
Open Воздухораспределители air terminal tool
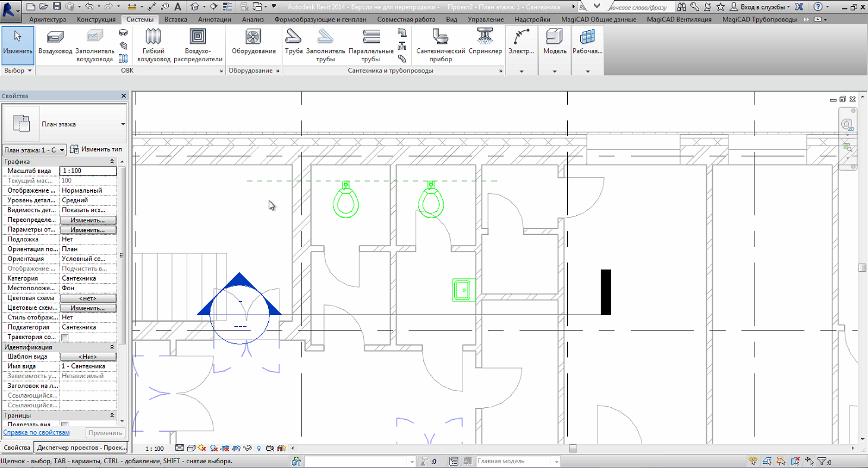point(198,45)
